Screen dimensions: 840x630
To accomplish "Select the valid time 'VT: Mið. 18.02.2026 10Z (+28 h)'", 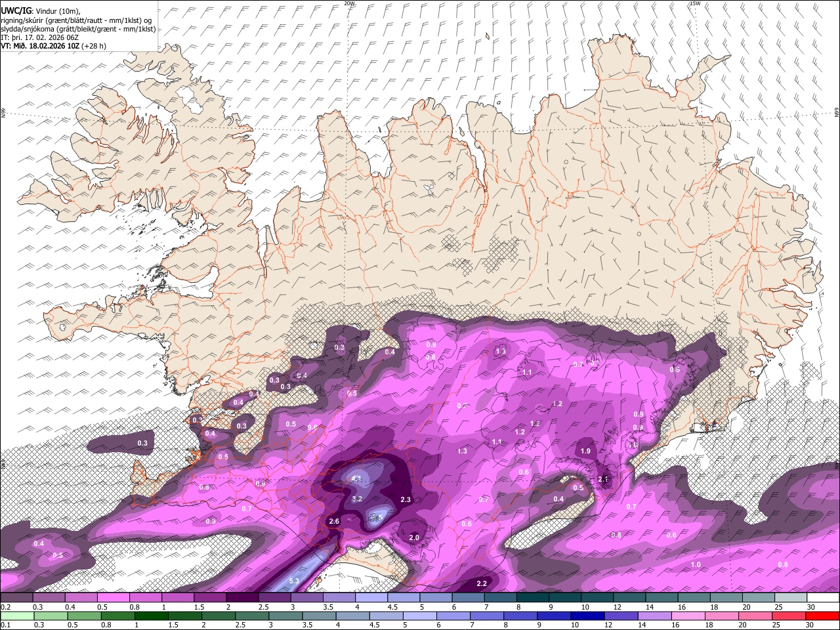I will (x=53, y=46).
